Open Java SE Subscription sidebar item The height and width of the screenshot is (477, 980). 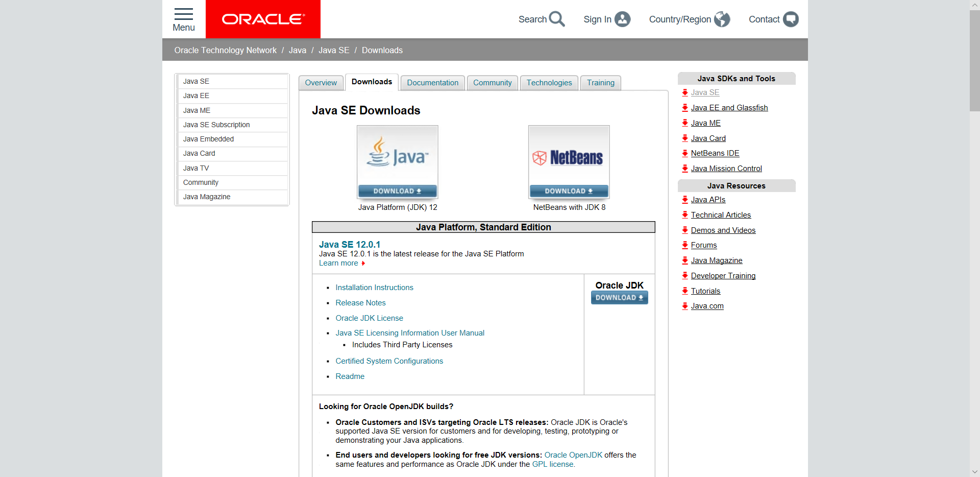232,125
